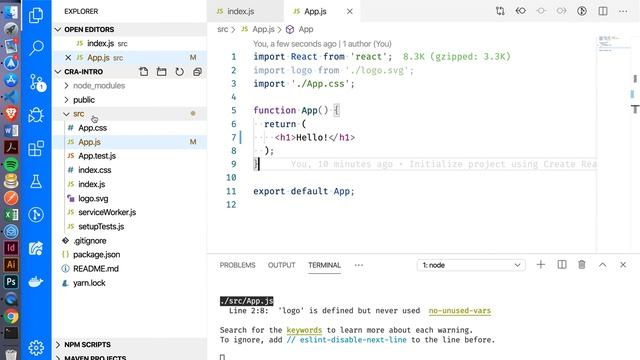Kill terminal with trash icon

[582, 265]
